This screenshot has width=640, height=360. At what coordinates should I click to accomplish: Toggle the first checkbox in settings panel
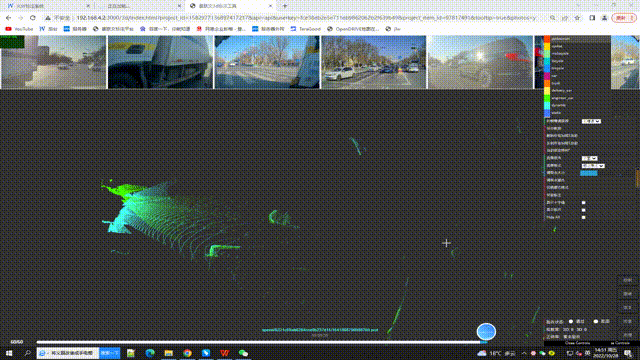tap(583, 202)
